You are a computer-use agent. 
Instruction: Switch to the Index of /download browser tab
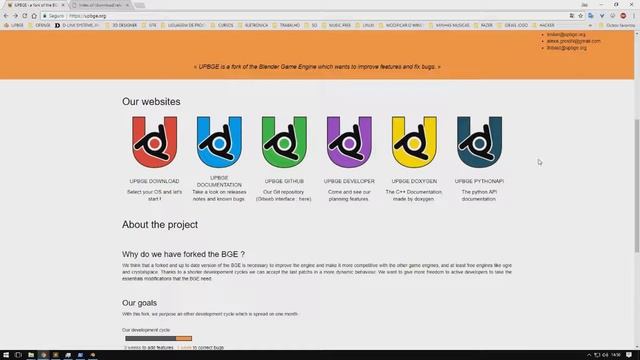[100, 5]
